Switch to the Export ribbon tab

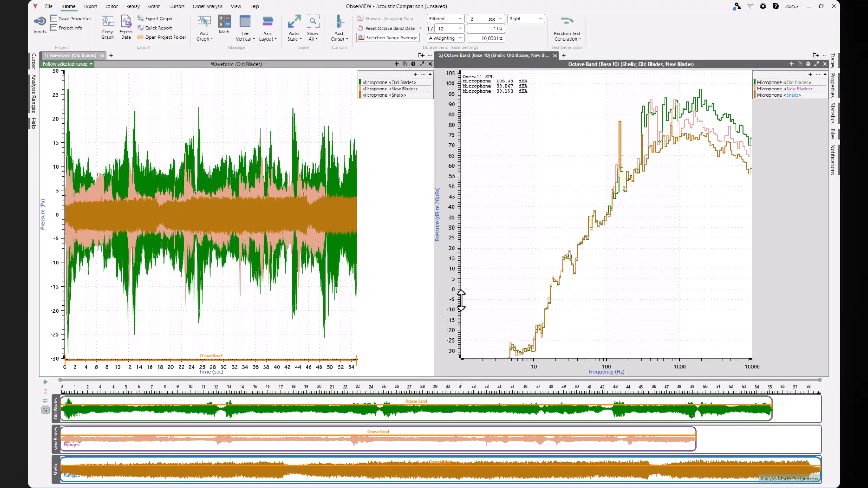90,6
